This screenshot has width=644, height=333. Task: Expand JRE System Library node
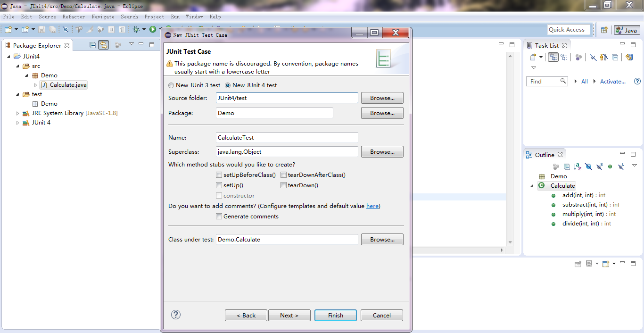(x=17, y=113)
